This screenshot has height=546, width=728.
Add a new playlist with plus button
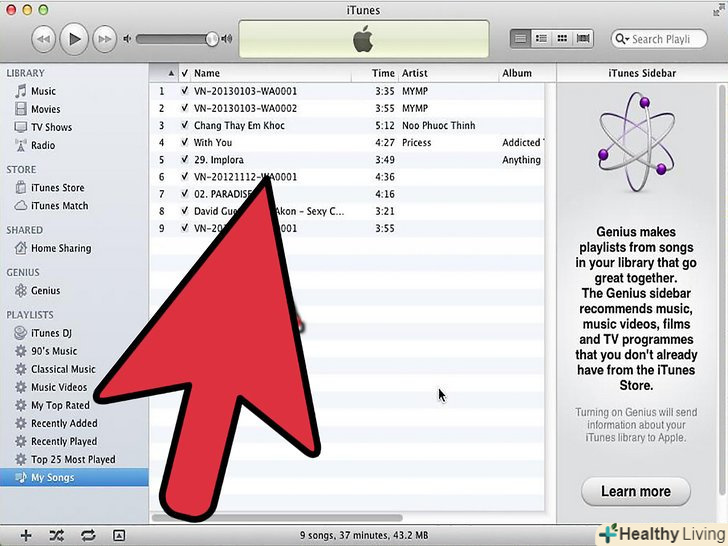pyautogui.click(x=26, y=535)
